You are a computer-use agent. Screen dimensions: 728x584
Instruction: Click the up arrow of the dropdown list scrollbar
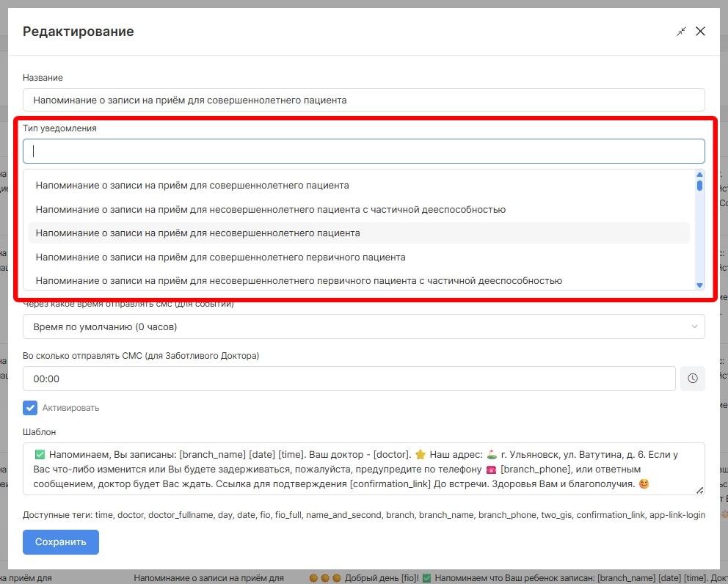tap(699, 175)
